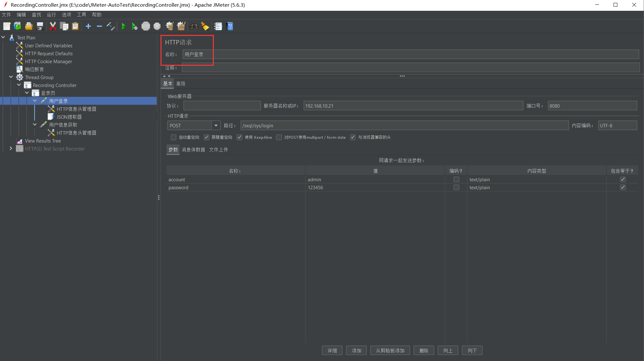644x361 pixels.
Task: Open the Templates icon in the toolbar
Action: (x=17, y=26)
